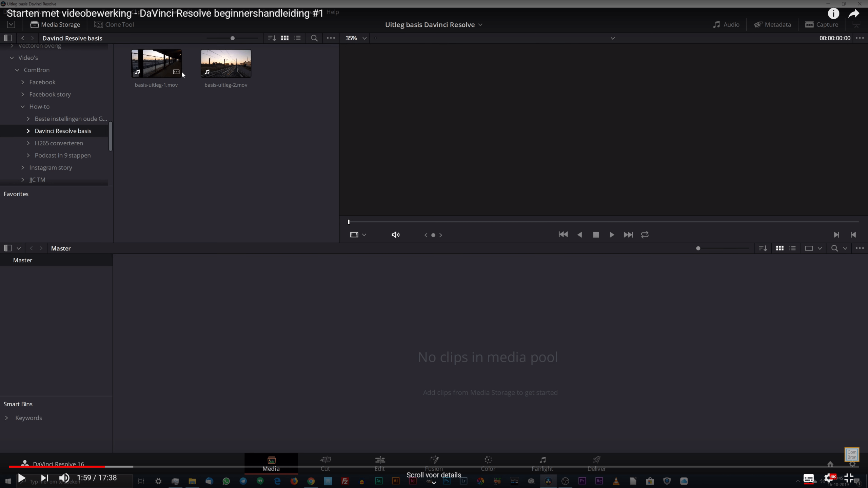Open the Help menu
Screen dimensions: 868x488
(x=332, y=12)
